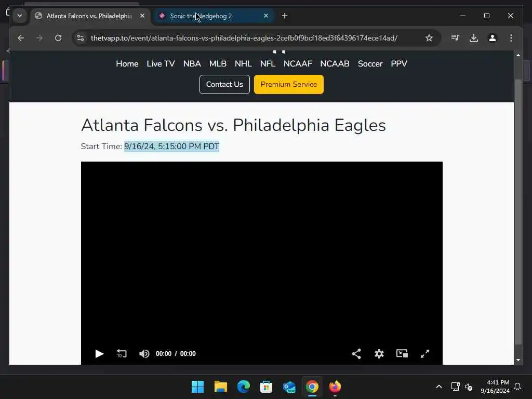The image size is (532, 399).
Task: Show hidden system tray icons
Action: coord(438,387)
